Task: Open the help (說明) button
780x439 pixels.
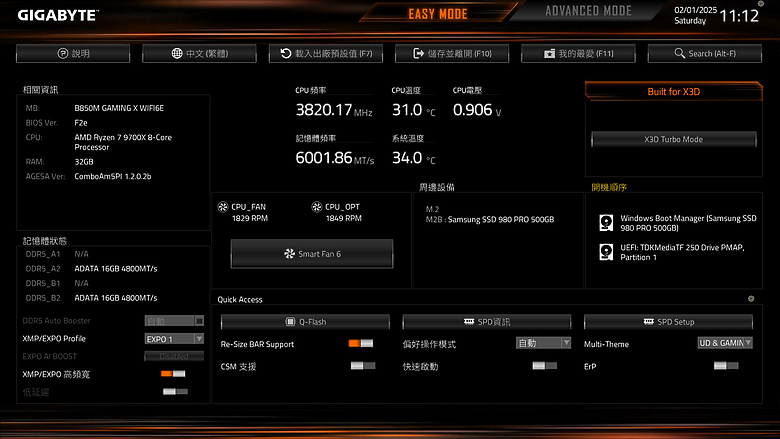Action: coord(73,53)
